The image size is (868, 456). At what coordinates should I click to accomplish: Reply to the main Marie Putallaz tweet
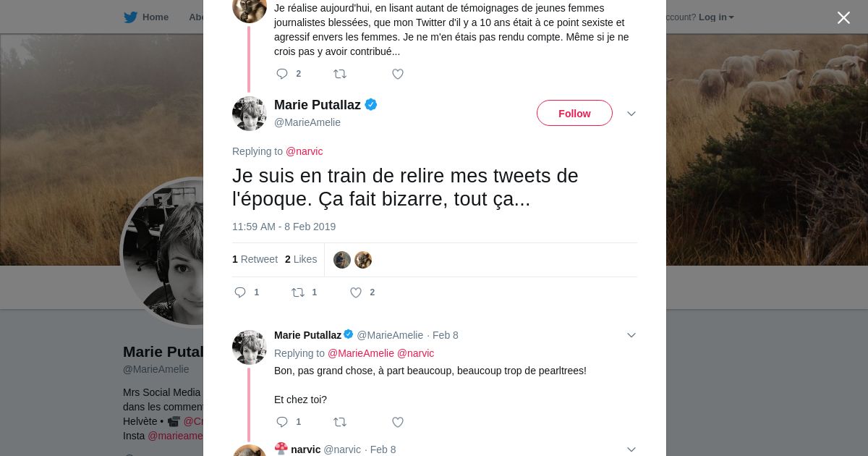(x=241, y=292)
